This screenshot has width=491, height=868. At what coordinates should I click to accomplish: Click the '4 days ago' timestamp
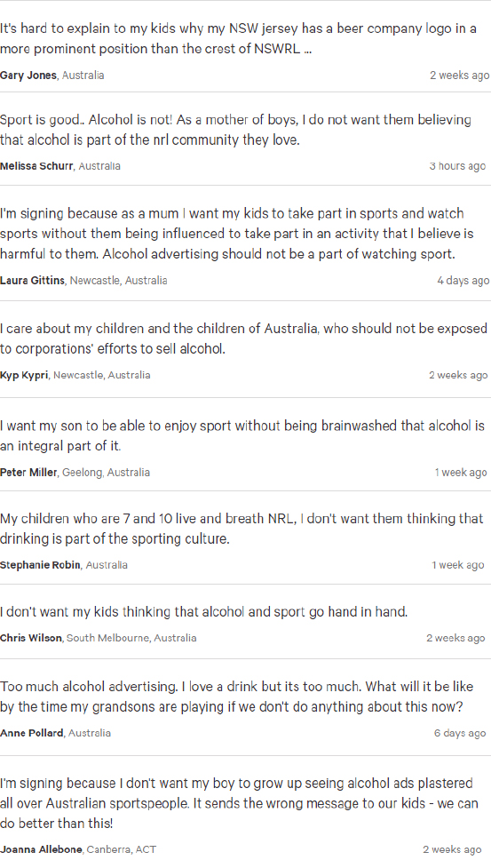coord(463,281)
